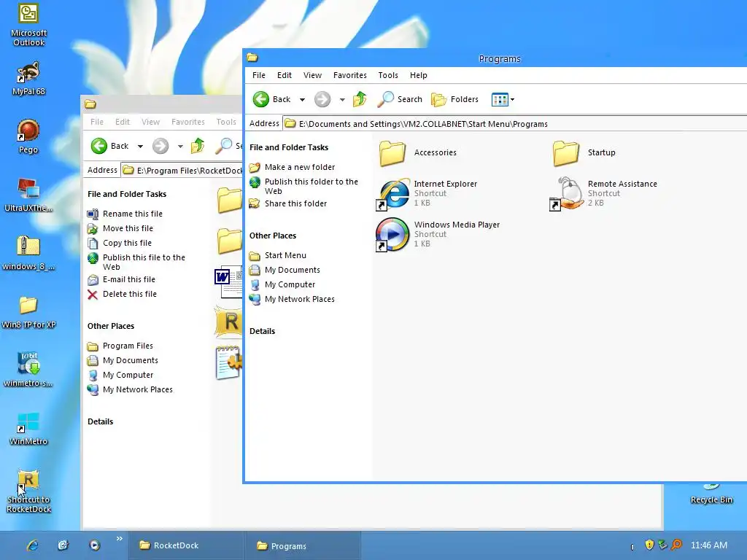Select the windows_8_... zip file icon
Viewport: 747px width, 560px height.
click(28, 253)
